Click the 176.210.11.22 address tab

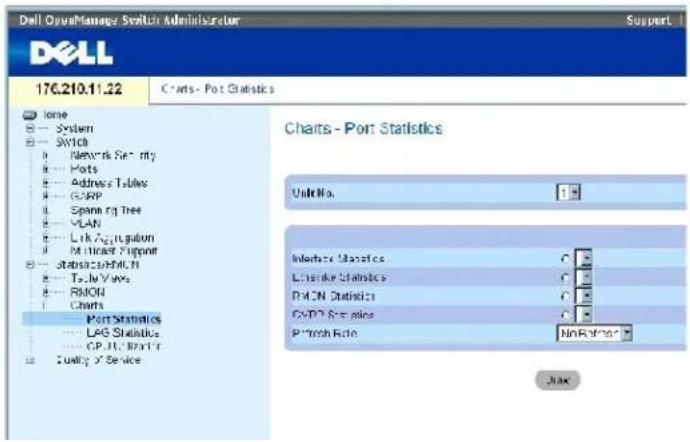(79, 89)
